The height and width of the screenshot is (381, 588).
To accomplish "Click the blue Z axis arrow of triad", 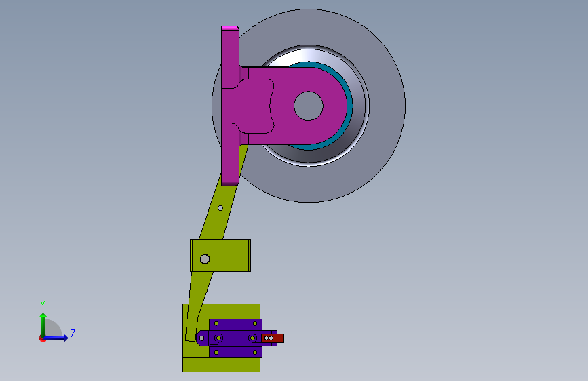I will pyautogui.click(x=57, y=338).
